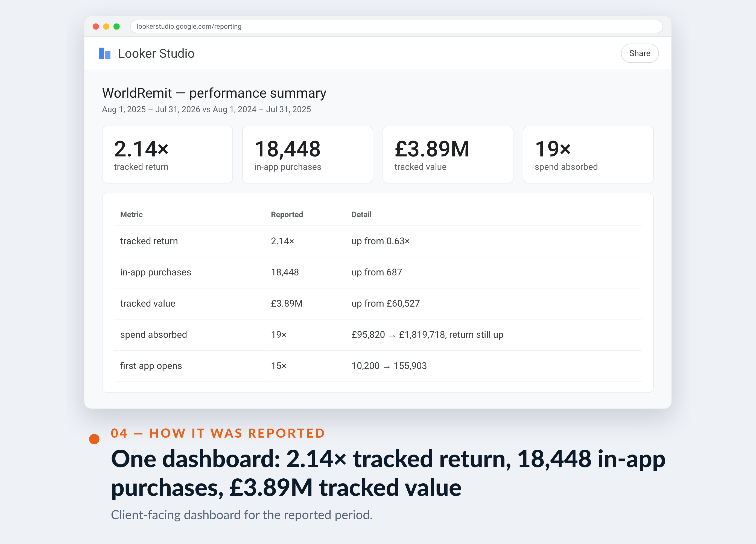The height and width of the screenshot is (544, 756).
Task: Click the 'in-app purchases' table row label
Action: [x=156, y=272]
